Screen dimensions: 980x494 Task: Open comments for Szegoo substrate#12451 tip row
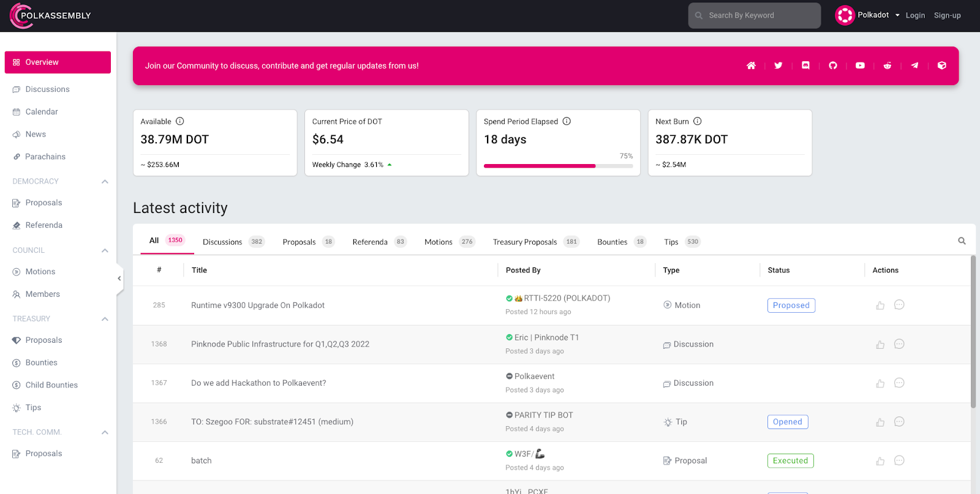point(899,422)
